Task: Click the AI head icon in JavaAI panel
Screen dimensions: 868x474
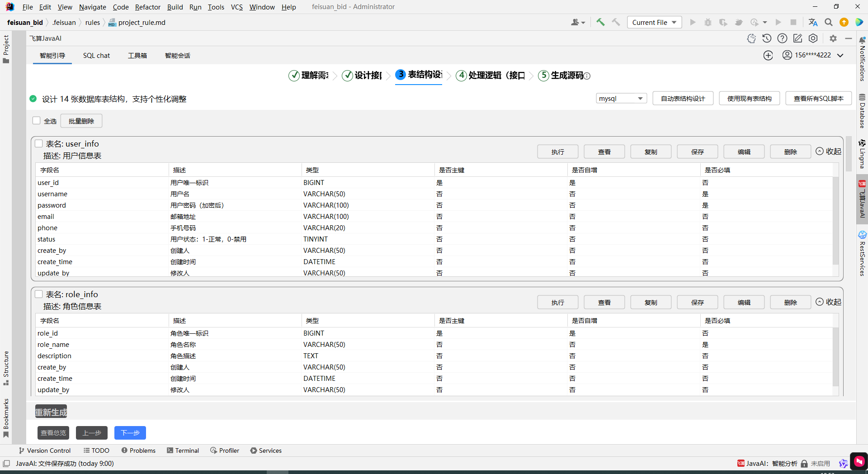Action: pos(751,38)
